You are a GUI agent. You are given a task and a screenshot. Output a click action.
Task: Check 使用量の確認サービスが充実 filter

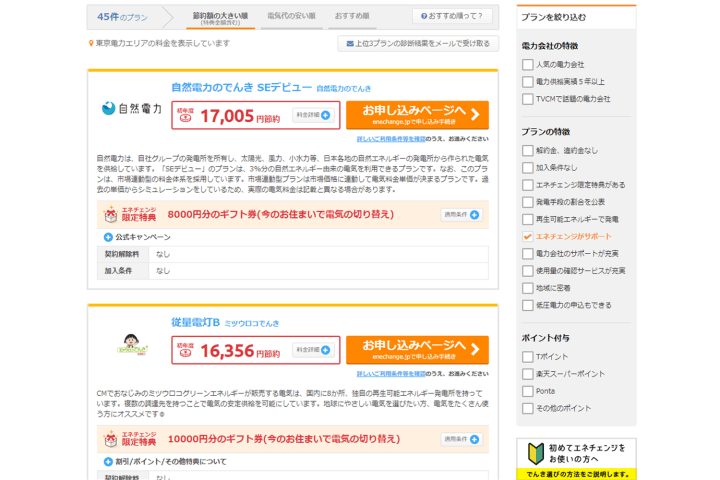528,271
